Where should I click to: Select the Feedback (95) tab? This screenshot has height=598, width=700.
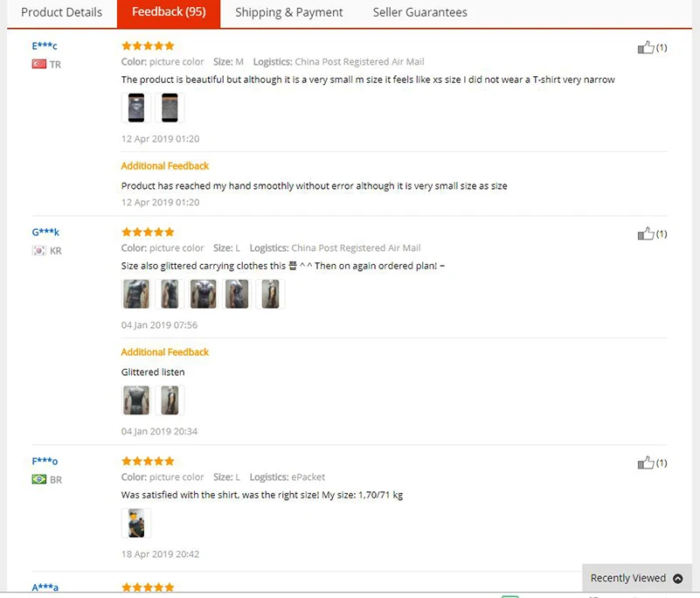click(x=169, y=12)
